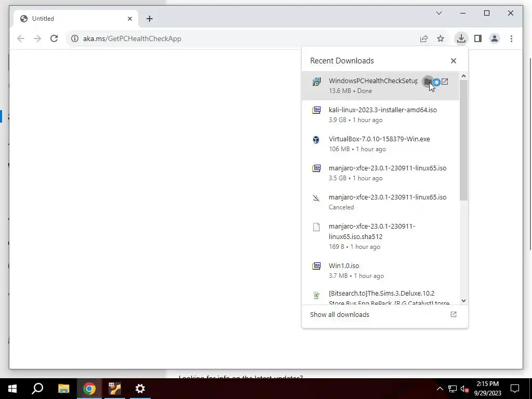This screenshot has height=399, width=532.
Task: Click the Chrome taskbar icon
Action: tap(89, 389)
